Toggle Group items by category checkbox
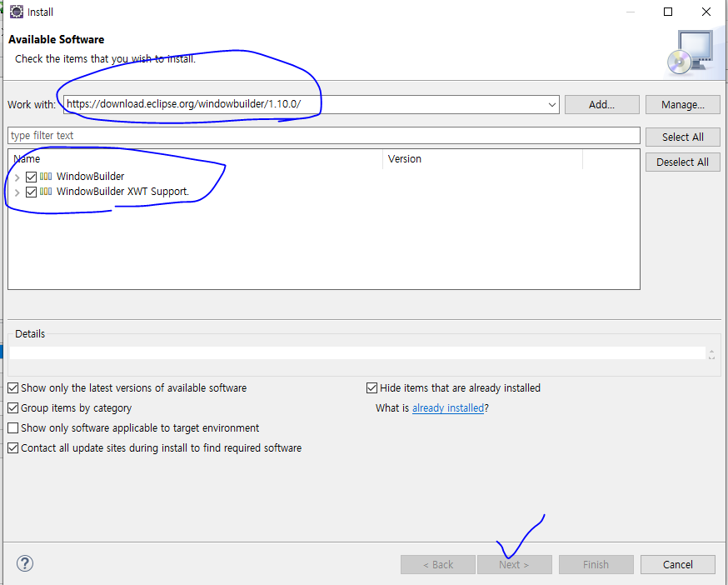 13,408
